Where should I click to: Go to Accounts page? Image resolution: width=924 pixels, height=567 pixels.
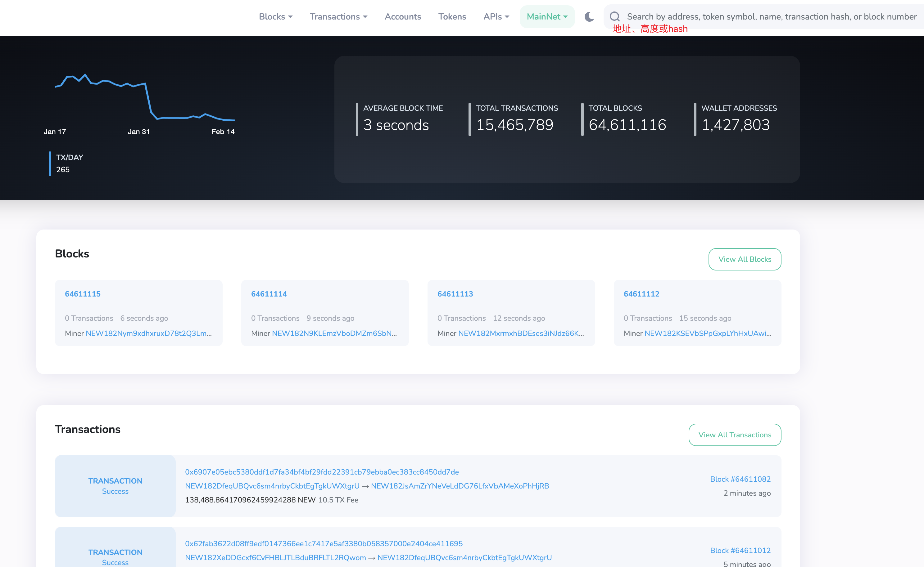click(x=403, y=16)
